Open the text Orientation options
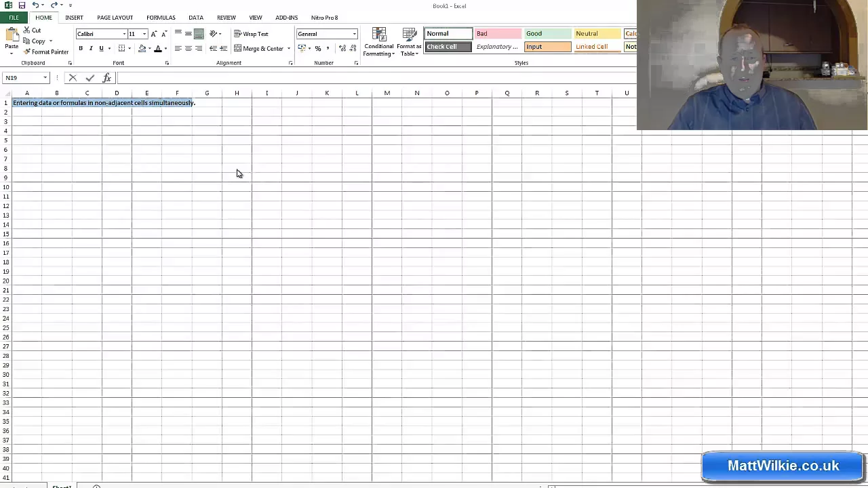 214,34
